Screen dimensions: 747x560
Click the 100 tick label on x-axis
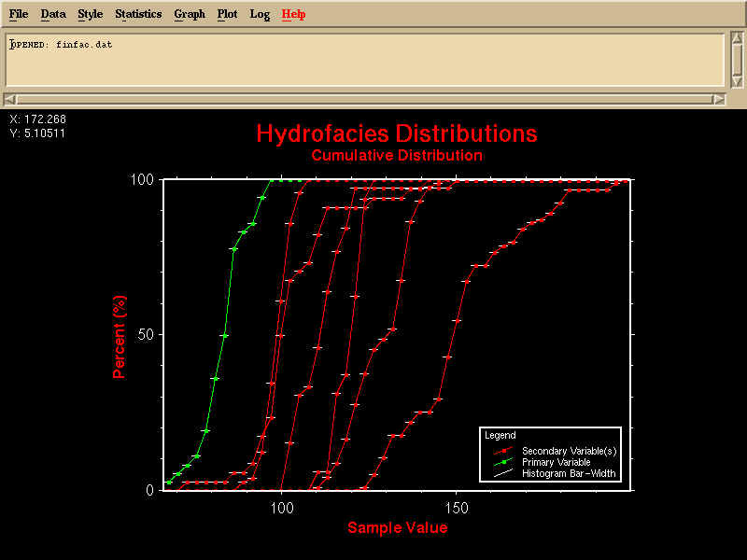[282, 508]
